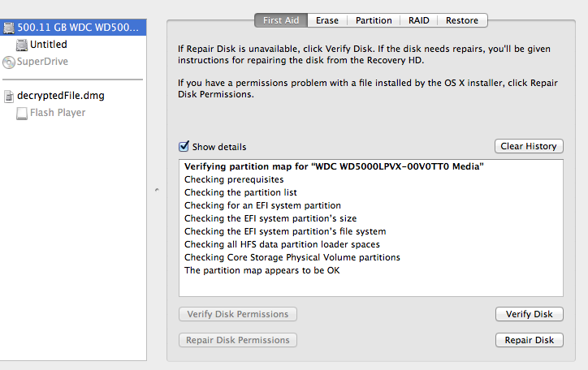Screen dimensions: 588x370
Task: Click the decryptedFile.dmg disk image icon
Action: (x=9, y=97)
